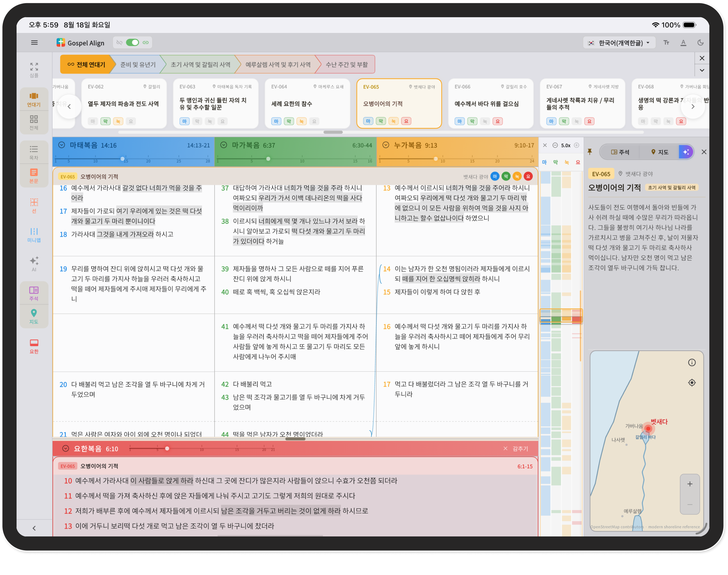
Task: Expand the 마가복음 chapter dropdown
Action: point(224,145)
